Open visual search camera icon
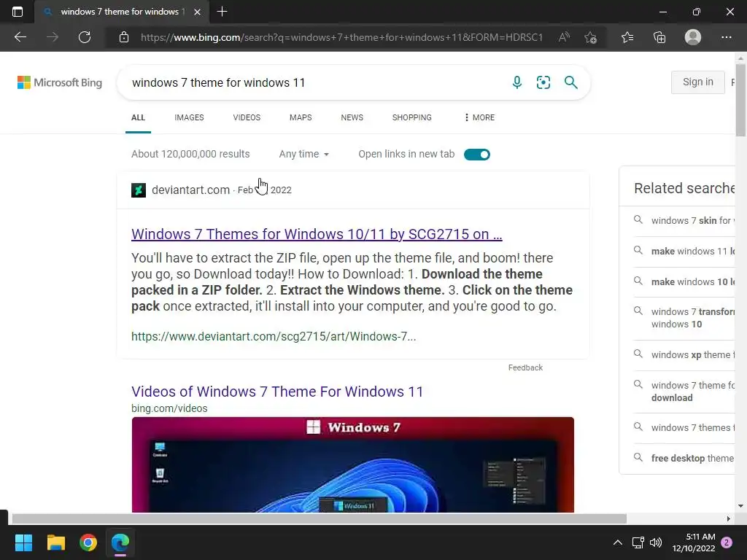This screenshot has height=560, width=747. tap(543, 82)
